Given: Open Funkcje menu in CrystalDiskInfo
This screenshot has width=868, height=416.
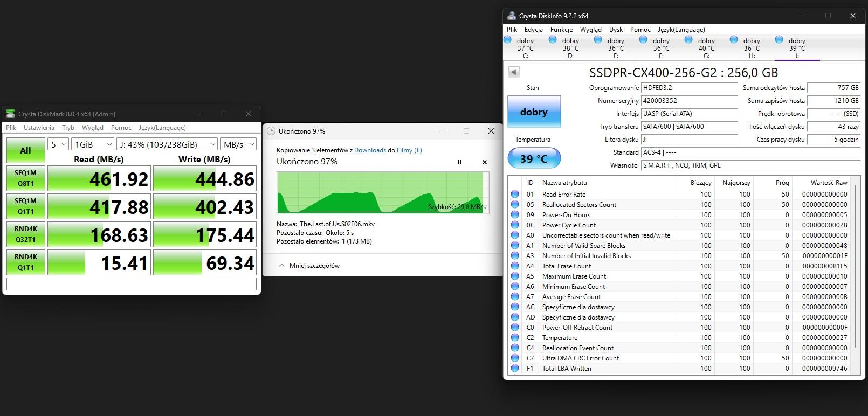Looking at the screenshot, I should [561, 30].
